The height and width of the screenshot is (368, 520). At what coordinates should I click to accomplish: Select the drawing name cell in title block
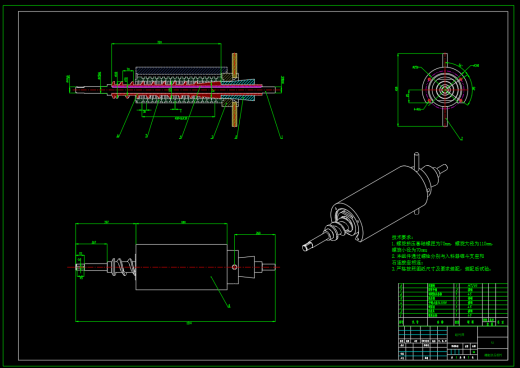pos(493,355)
